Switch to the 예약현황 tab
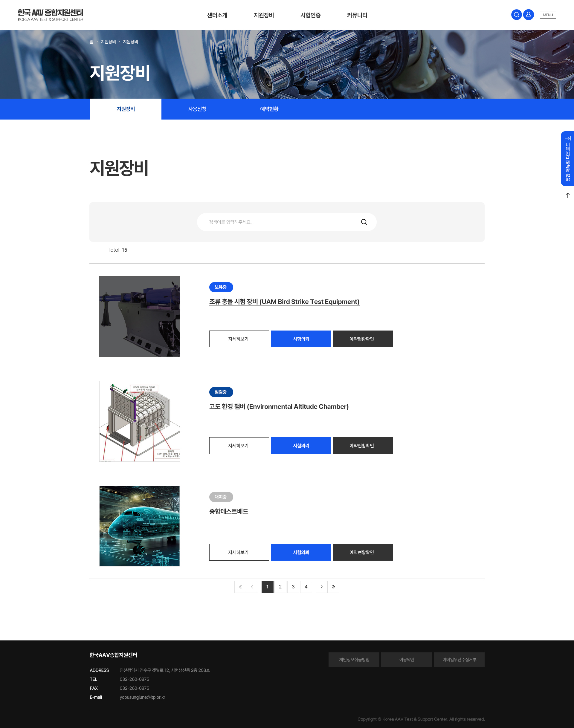 point(269,109)
